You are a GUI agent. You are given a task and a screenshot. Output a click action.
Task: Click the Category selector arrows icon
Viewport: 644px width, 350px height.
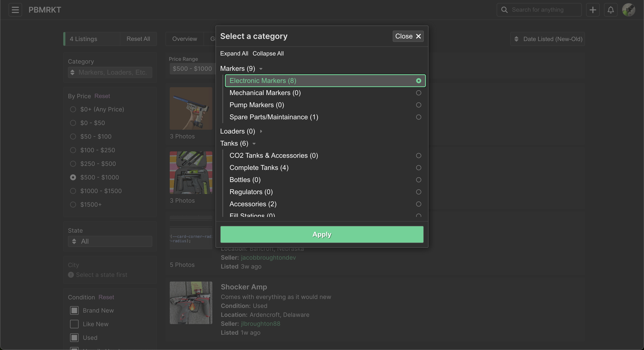click(72, 72)
